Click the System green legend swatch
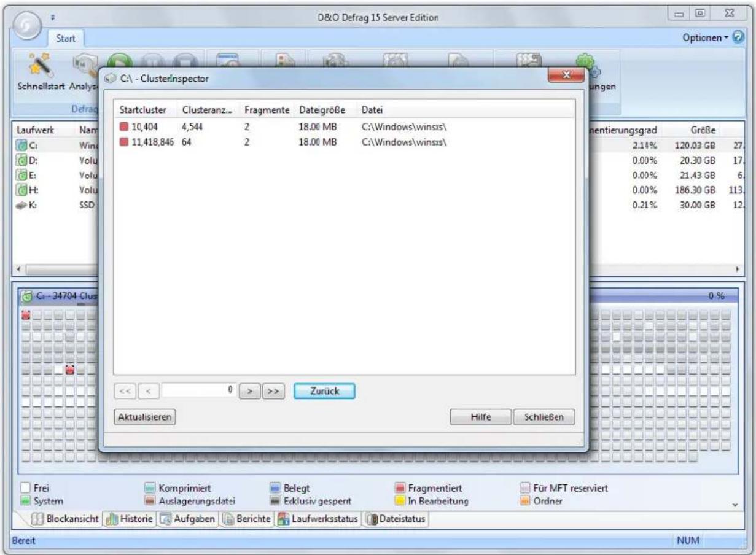Viewport: 756px width, 555px height. 25,502
